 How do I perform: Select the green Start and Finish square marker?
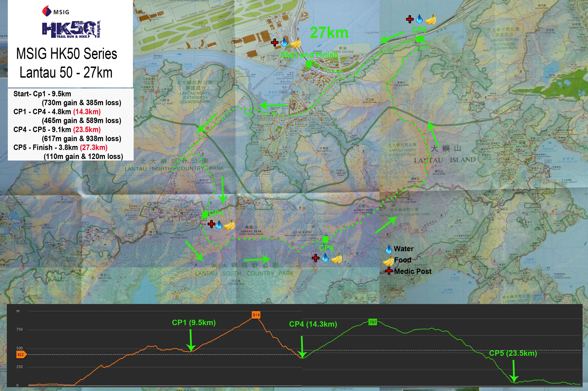(309, 64)
